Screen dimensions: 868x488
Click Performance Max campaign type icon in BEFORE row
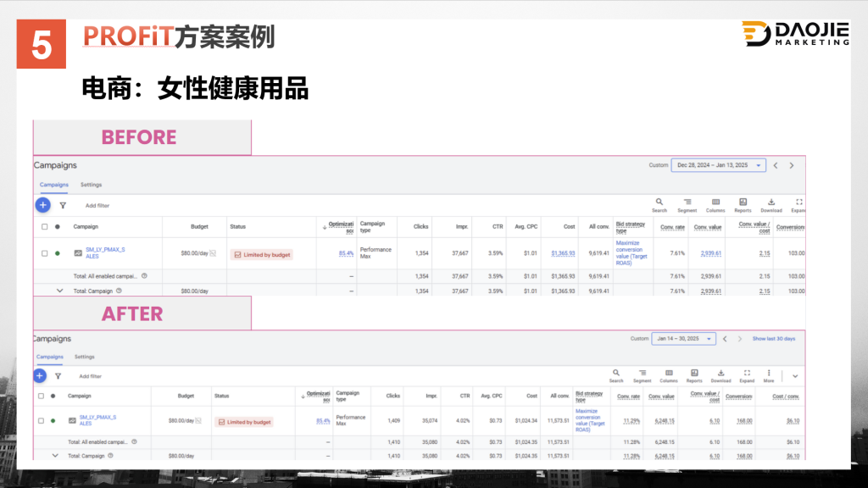(78, 253)
